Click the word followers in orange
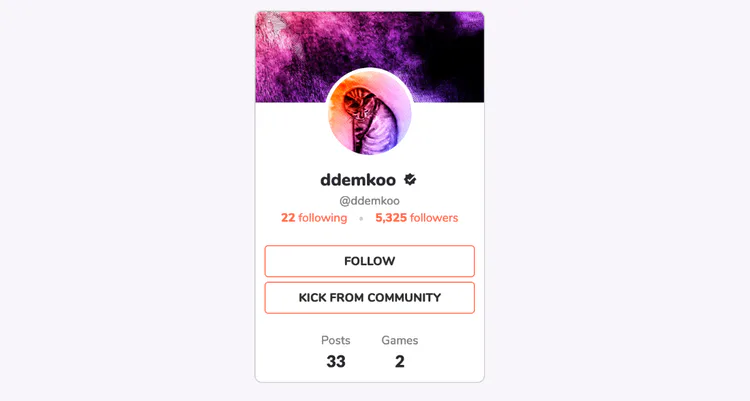 coord(434,218)
